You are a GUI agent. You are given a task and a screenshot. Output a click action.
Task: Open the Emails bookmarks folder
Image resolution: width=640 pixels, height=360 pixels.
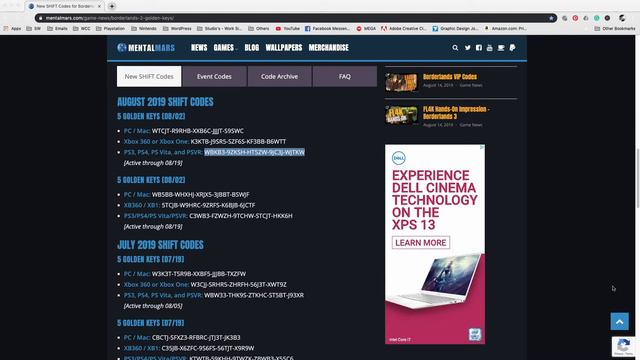58,29
